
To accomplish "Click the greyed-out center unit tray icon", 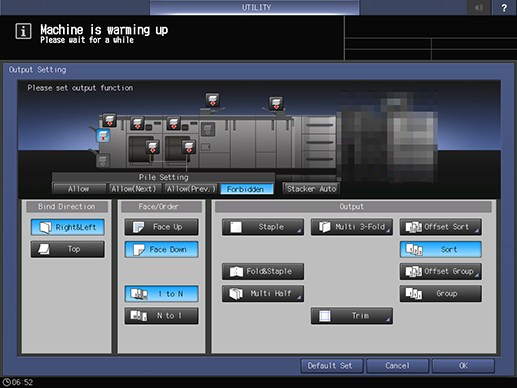I will (208, 129).
